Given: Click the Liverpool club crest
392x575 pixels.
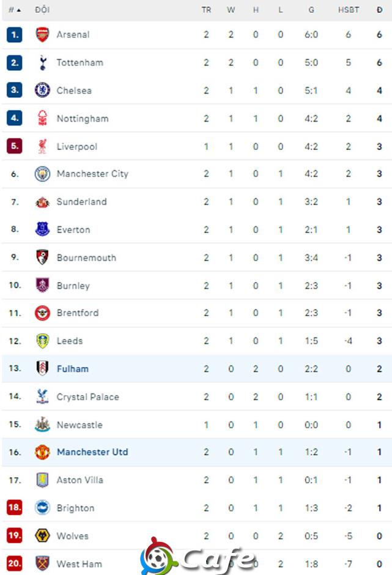Looking at the screenshot, I should pos(43,146).
